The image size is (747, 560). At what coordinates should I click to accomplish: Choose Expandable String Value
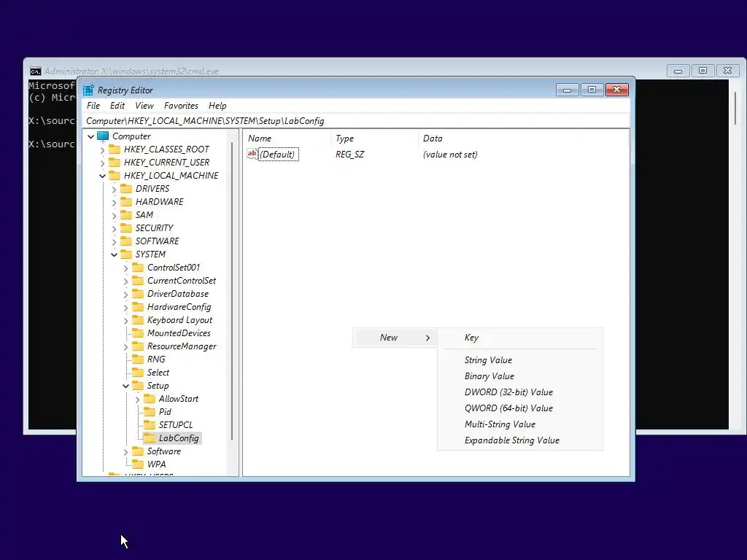(520, 440)
